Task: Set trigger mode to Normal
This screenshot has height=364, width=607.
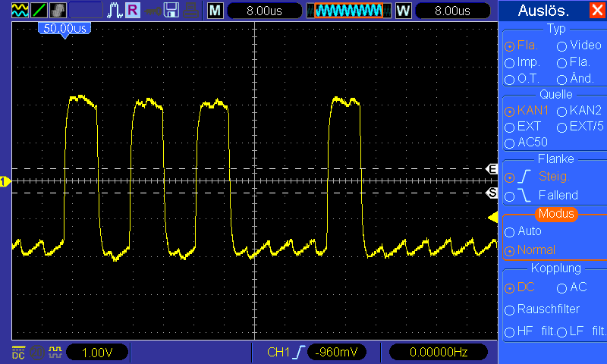Action: (530, 250)
